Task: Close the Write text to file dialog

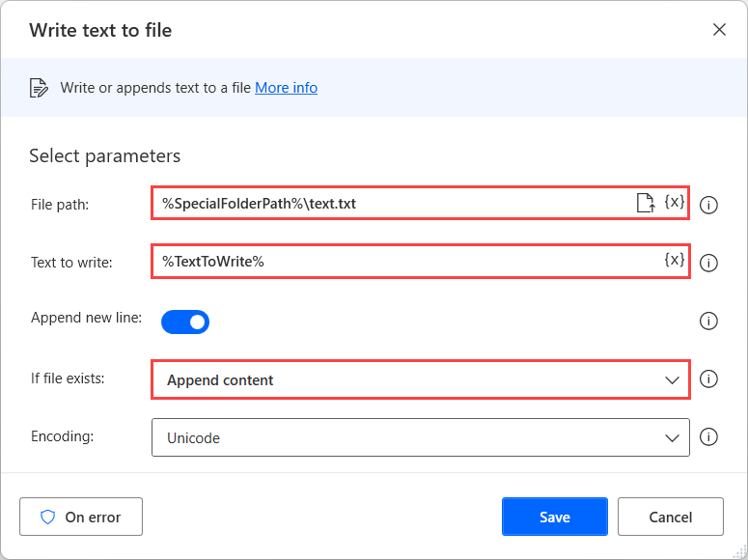Action: click(719, 30)
